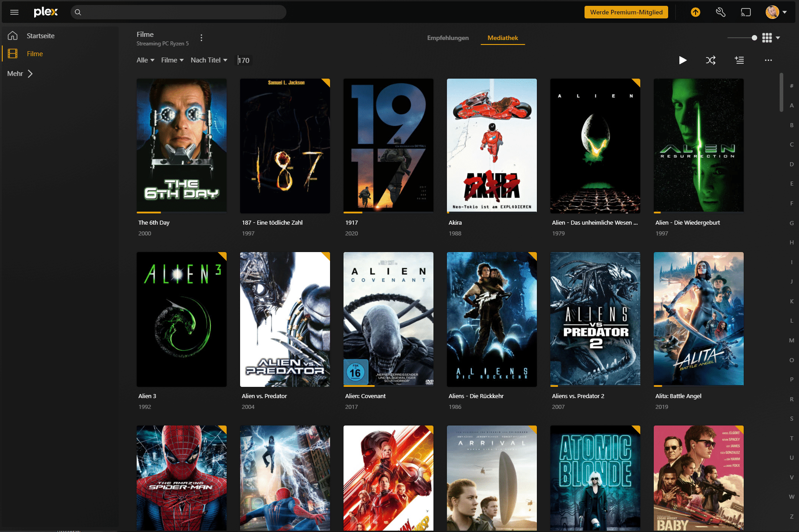Jump to letter A in index
Screen dimensions: 799x532
pyautogui.click(x=792, y=105)
